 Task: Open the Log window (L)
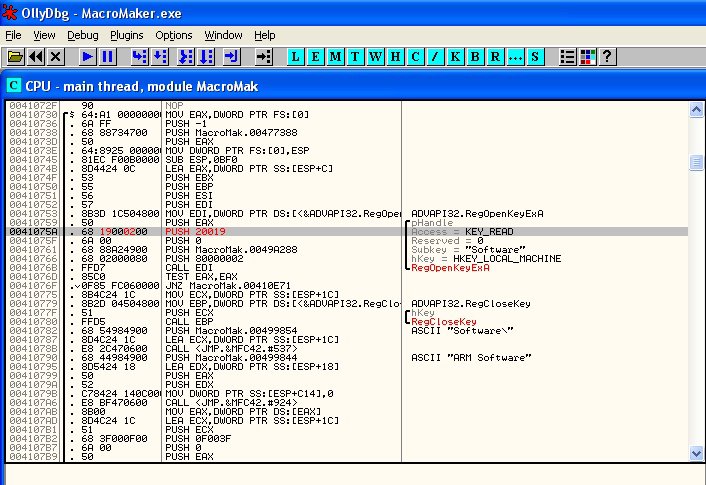295,57
